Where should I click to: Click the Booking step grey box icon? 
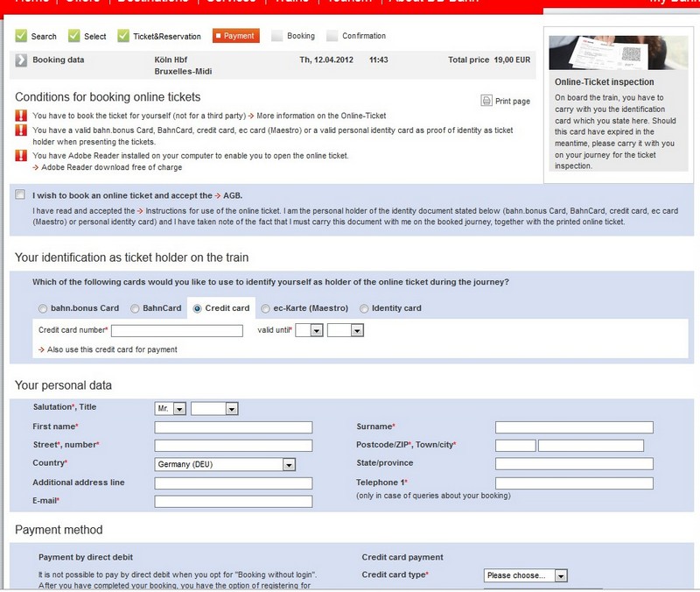click(x=276, y=36)
